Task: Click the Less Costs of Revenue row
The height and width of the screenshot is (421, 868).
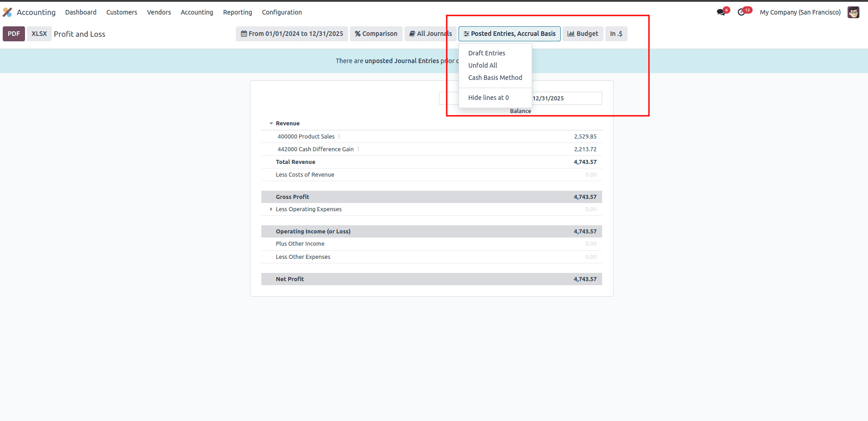Action: (432, 175)
